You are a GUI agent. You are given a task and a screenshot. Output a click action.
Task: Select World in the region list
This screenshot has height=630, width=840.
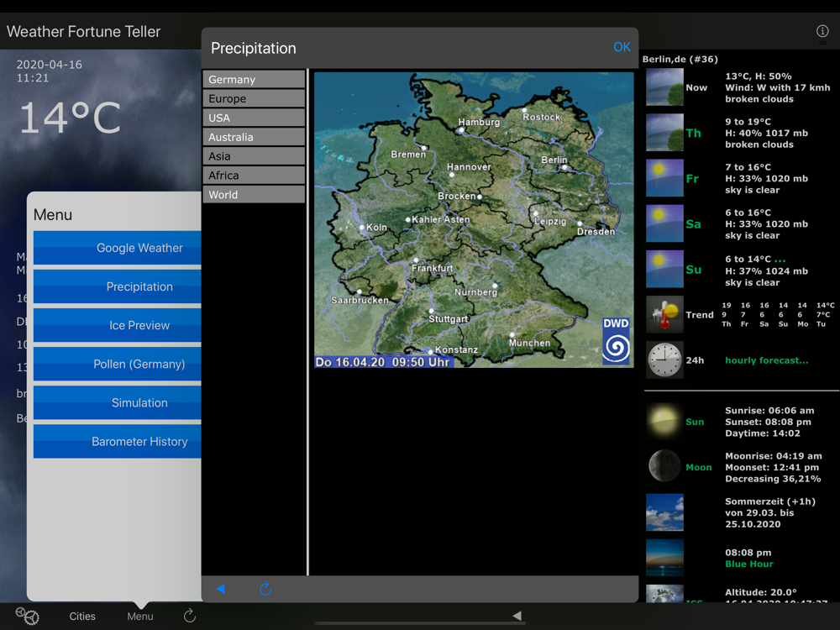pyautogui.click(x=254, y=195)
